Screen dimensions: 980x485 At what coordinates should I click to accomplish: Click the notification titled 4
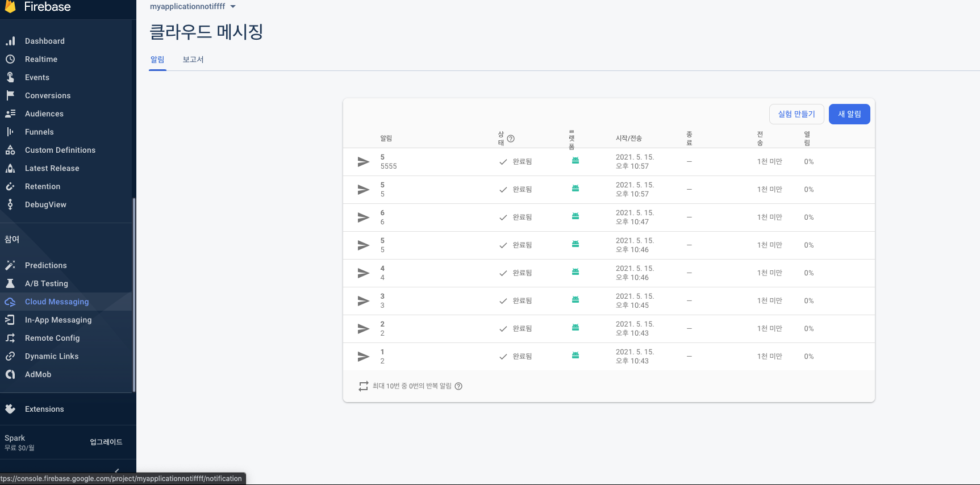(609, 273)
